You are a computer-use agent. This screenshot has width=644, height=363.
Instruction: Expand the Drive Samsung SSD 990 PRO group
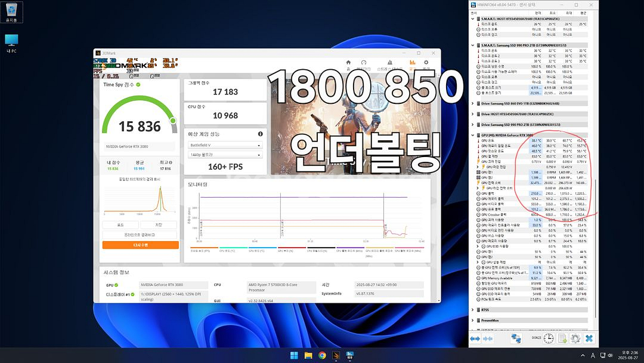(x=473, y=125)
